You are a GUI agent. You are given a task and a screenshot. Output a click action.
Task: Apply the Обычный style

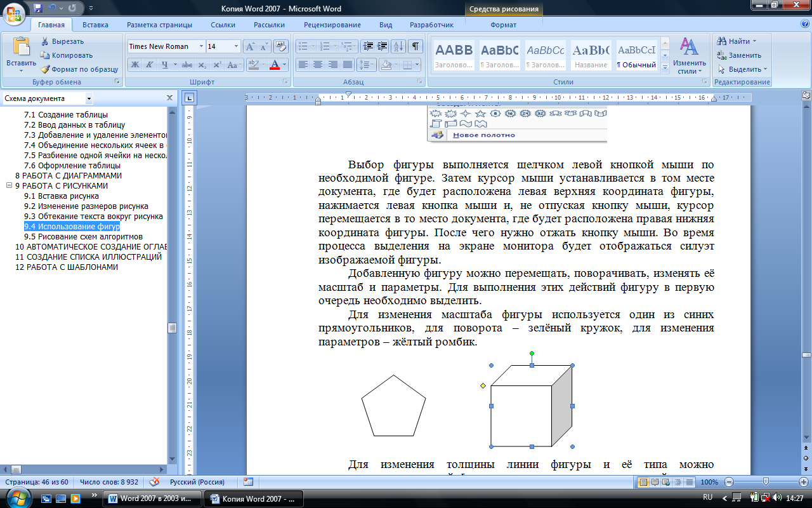tap(637, 55)
